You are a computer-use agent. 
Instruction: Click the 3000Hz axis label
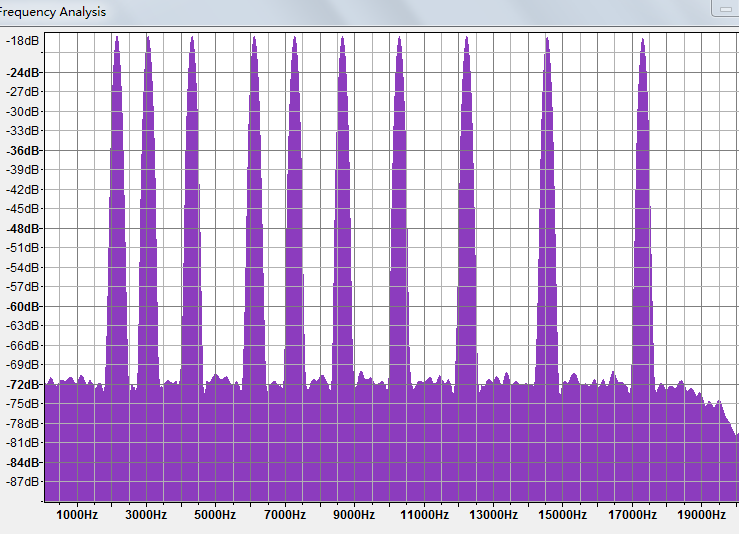click(x=146, y=515)
